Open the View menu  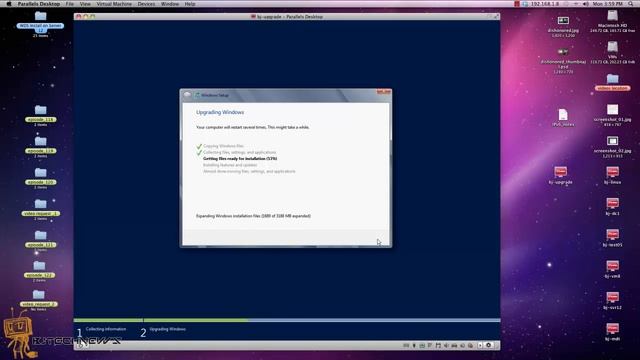(85, 4)
